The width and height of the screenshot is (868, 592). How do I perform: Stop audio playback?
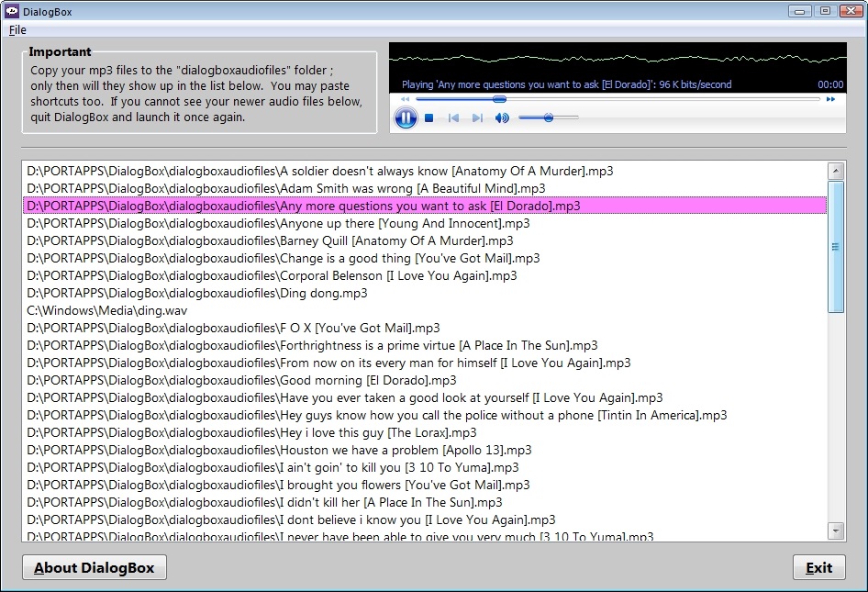[x=429, y=118]
